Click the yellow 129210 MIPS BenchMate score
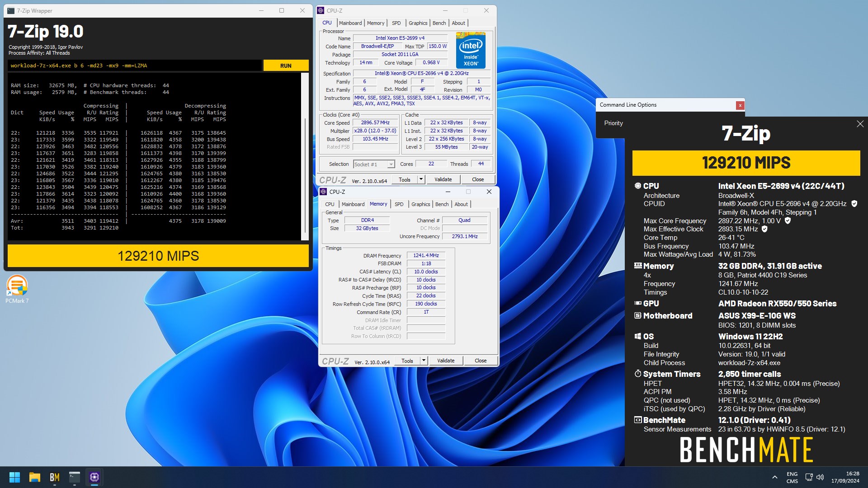Image resolution: width=868 pixels, height=488 pixels. [x=746, y=163]
